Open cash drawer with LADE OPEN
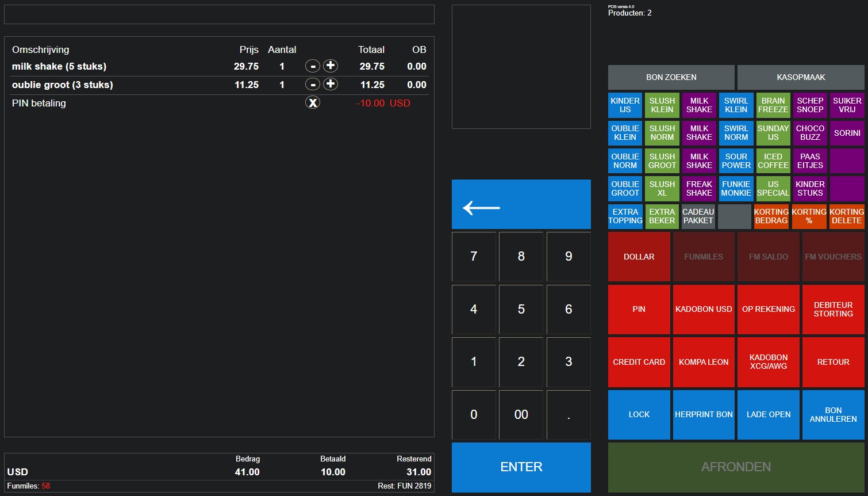 (x=768, y=415)
